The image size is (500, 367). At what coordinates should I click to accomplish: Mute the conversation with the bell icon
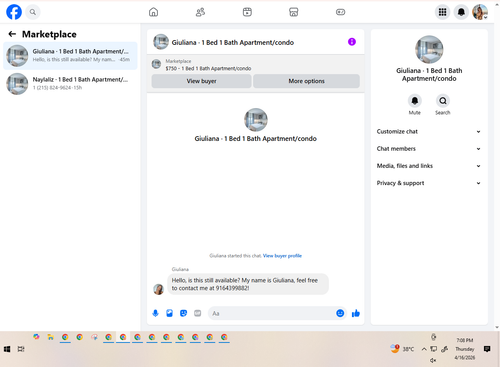[x=415, y=101]
